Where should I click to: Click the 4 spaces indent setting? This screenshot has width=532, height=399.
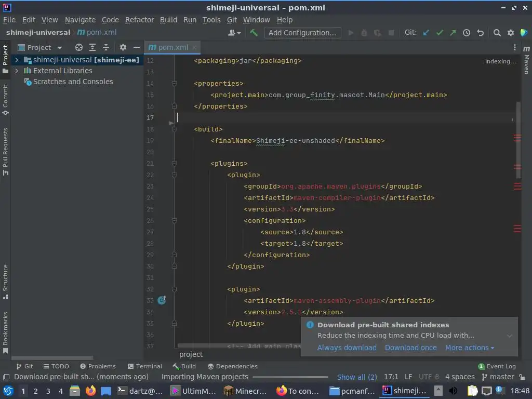click(460, 377)
